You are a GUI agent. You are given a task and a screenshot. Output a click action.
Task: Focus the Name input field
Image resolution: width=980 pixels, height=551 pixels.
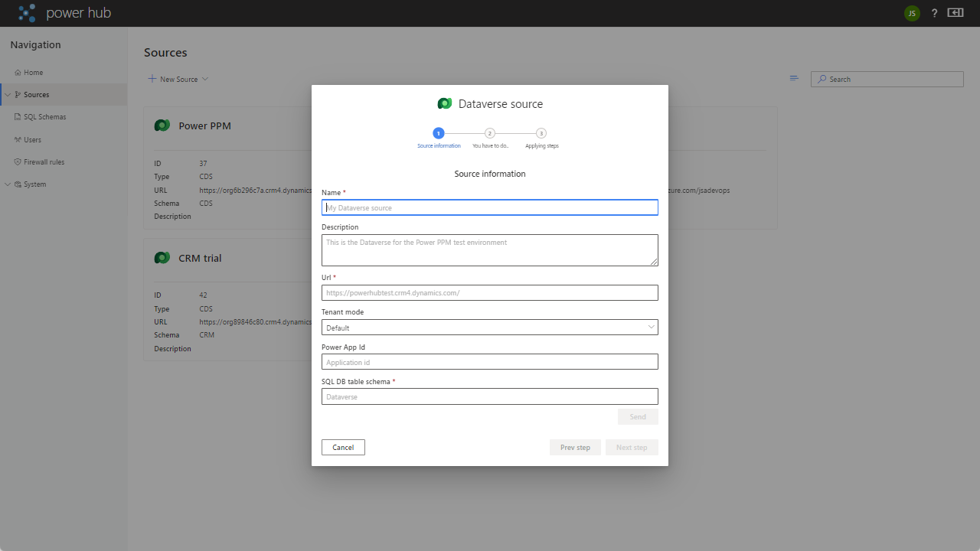(x=490, y=207)
